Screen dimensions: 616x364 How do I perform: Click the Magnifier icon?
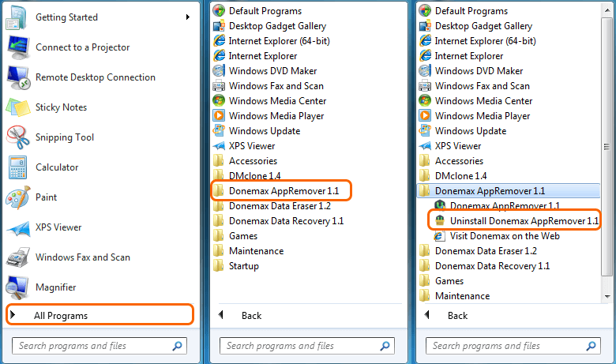point(17,287)
